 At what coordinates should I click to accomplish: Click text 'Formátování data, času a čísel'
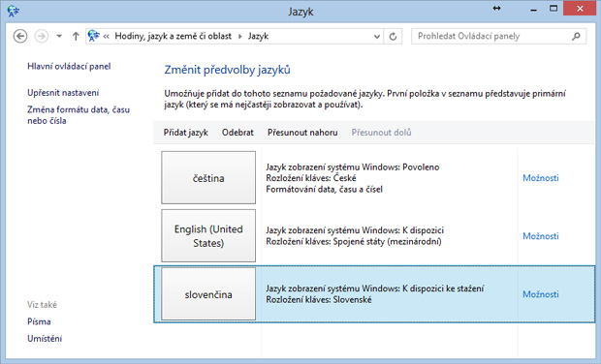[325, 189]
